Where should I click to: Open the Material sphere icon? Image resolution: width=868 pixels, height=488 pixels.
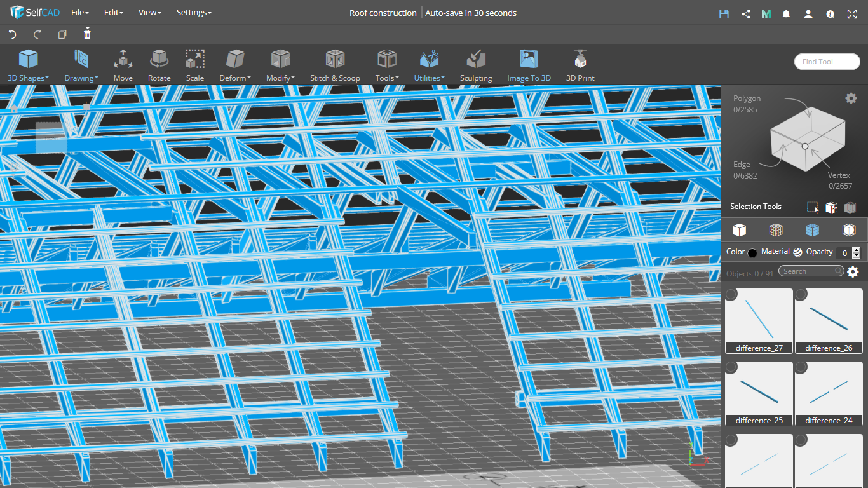point(797,252)
